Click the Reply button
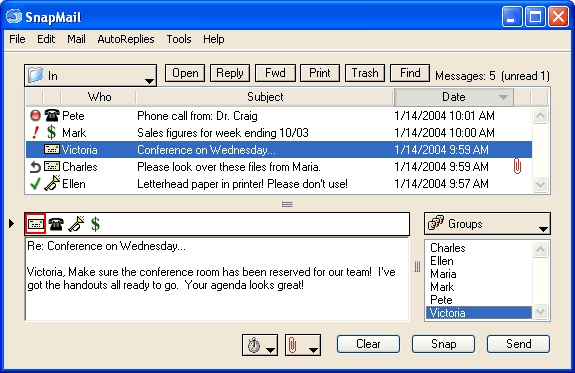 (230, 73)
